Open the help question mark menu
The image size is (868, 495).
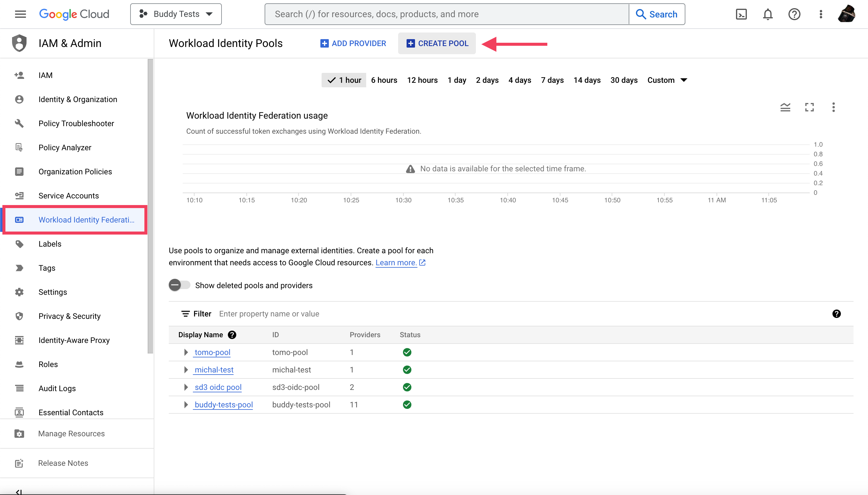[794, 14]
